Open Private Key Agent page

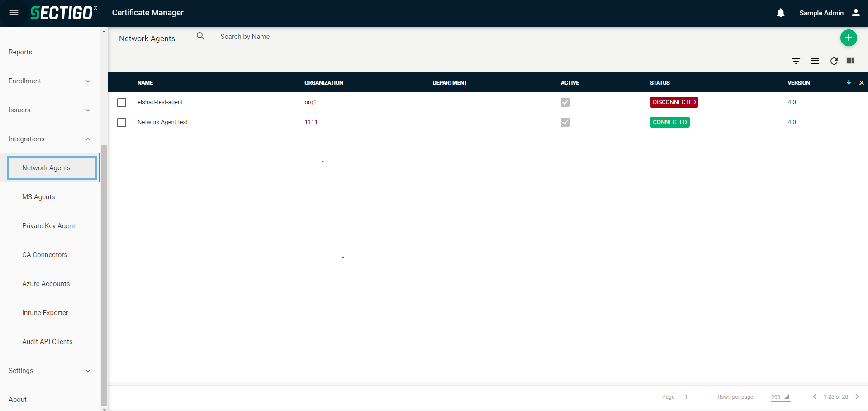pos(48,226)
